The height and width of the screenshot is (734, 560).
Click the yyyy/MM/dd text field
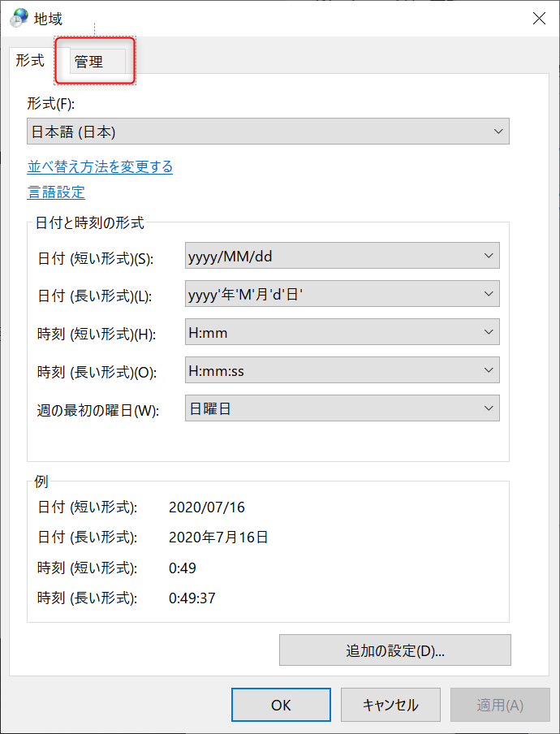coord(332,256)
